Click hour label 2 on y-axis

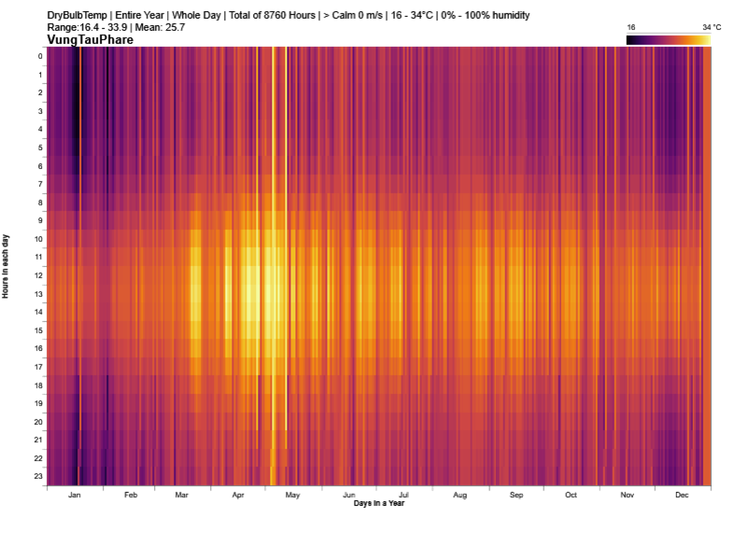pyautogui.click(x=40, y=92)
